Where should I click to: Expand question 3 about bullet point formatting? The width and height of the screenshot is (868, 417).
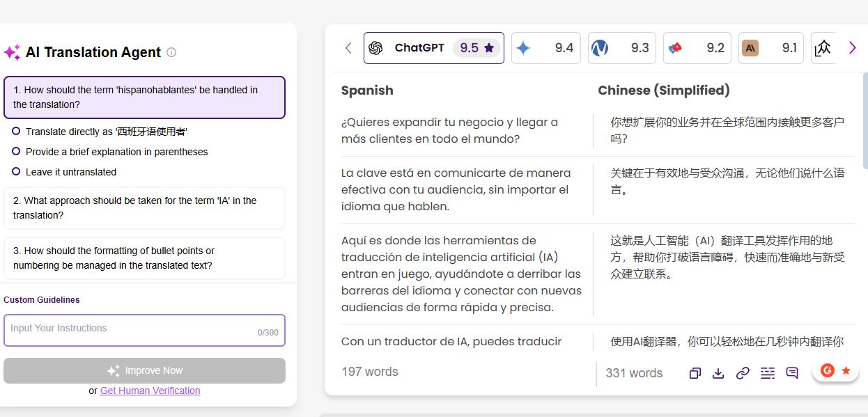(x=144, y=258)
